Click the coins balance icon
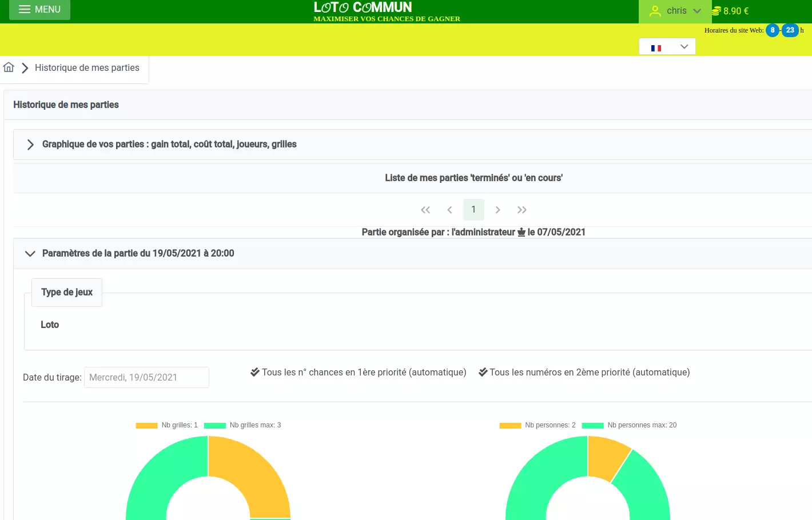This screenshot has height=520, width=812. tap(716, 11)
